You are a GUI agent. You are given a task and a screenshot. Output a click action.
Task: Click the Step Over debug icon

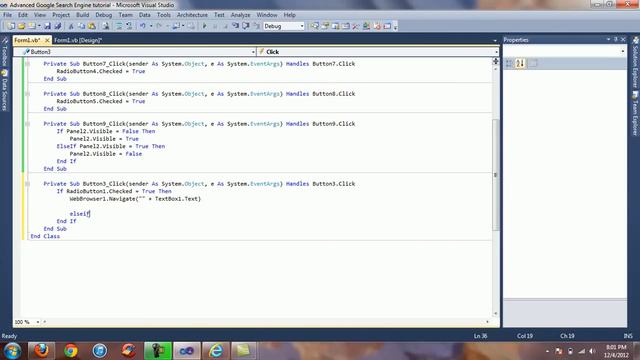tap(246, 26)
